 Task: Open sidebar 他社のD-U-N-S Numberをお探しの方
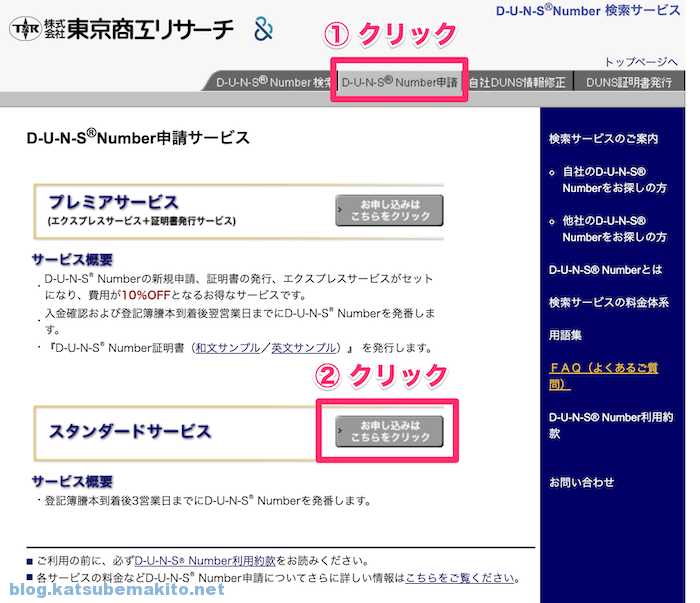614,229
